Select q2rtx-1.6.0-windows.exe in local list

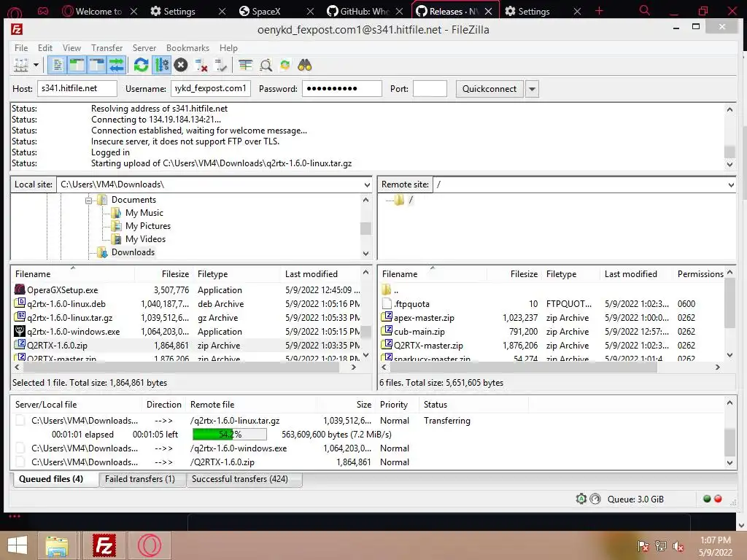(74, 332)
